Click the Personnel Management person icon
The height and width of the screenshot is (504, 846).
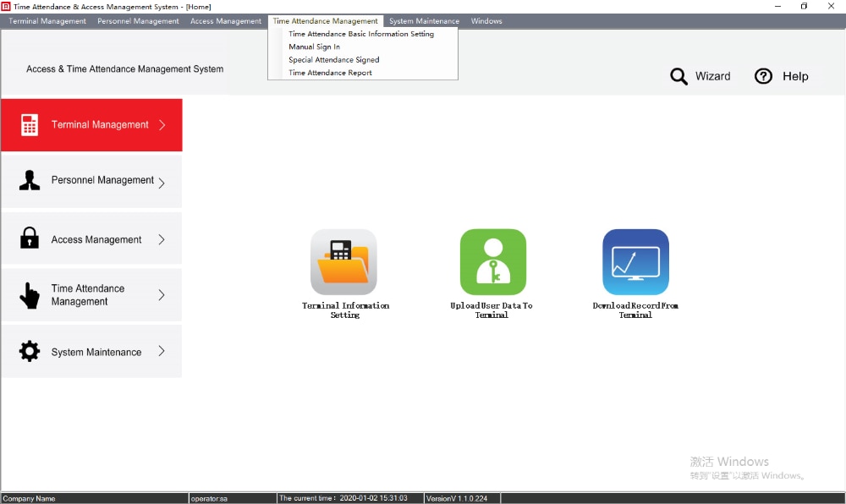(x=29, y=181)
